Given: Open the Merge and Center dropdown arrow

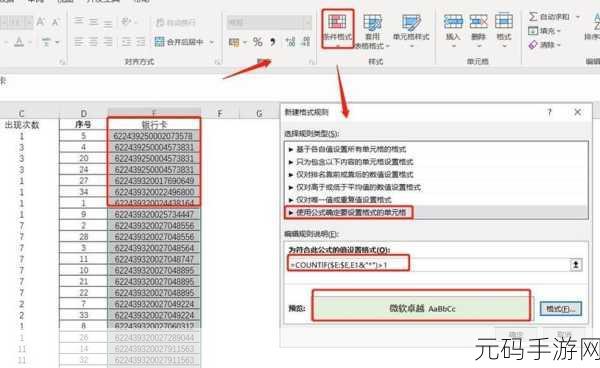Looking at the screenshot, I should [x=212, y=42].
